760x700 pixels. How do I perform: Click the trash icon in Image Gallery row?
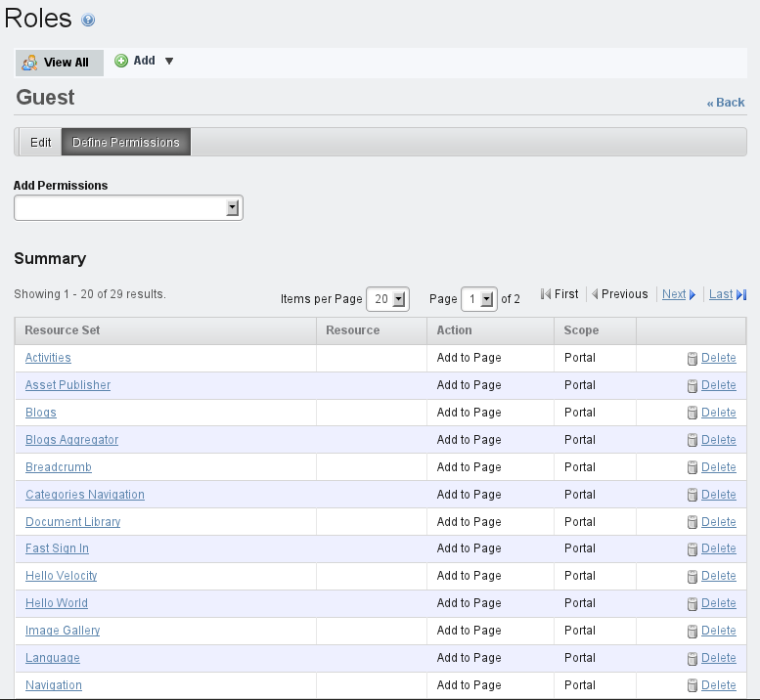[693, 631]
